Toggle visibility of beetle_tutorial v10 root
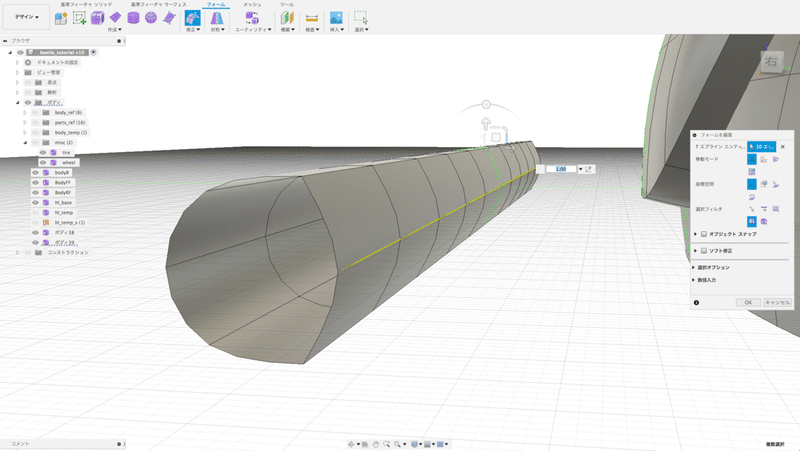The image size is (800, 451). click(x=20, y=53)
